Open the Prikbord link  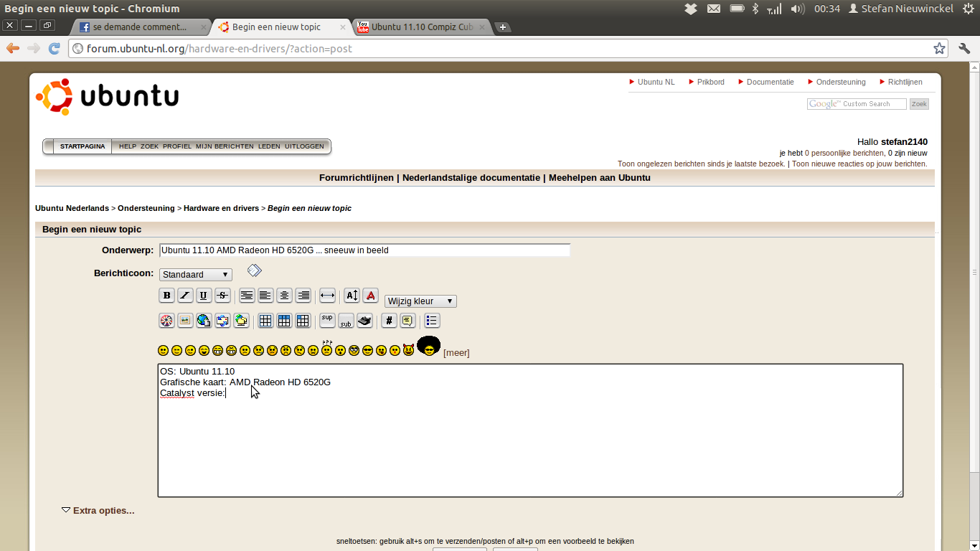tap(710, 82)
